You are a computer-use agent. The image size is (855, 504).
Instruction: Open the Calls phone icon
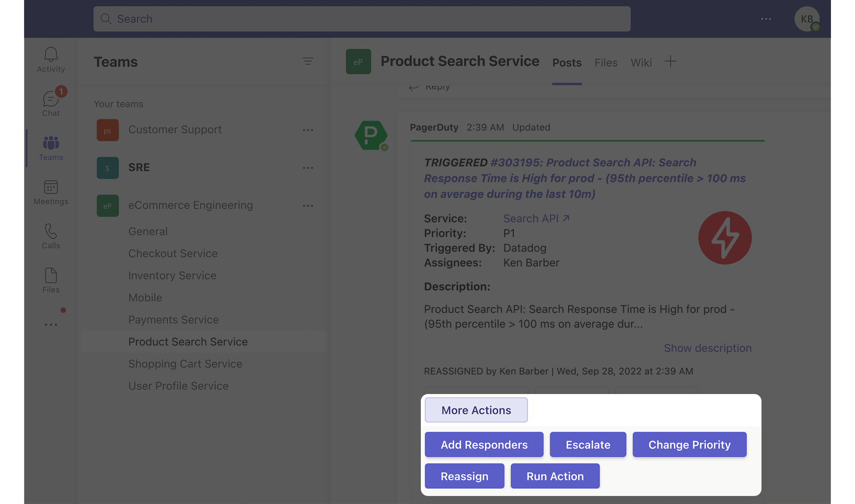click(51, 236)
